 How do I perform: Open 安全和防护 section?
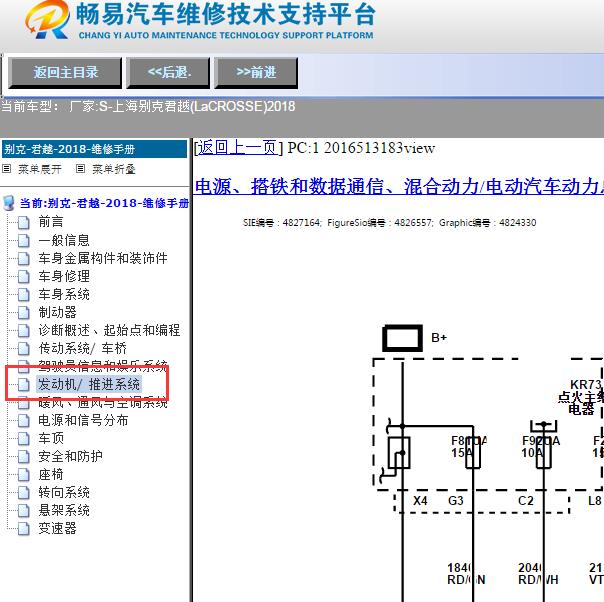(70, 456)
